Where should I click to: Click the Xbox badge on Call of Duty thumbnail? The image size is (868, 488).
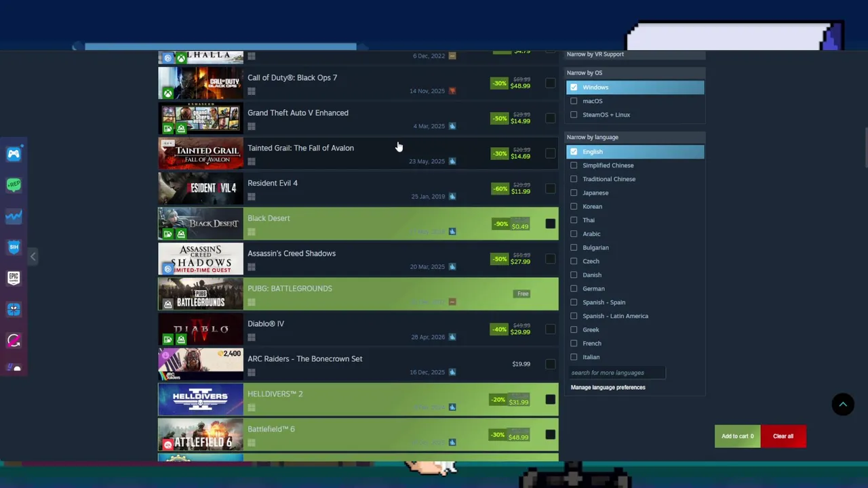pyautogui.click(x=167, y=94)
